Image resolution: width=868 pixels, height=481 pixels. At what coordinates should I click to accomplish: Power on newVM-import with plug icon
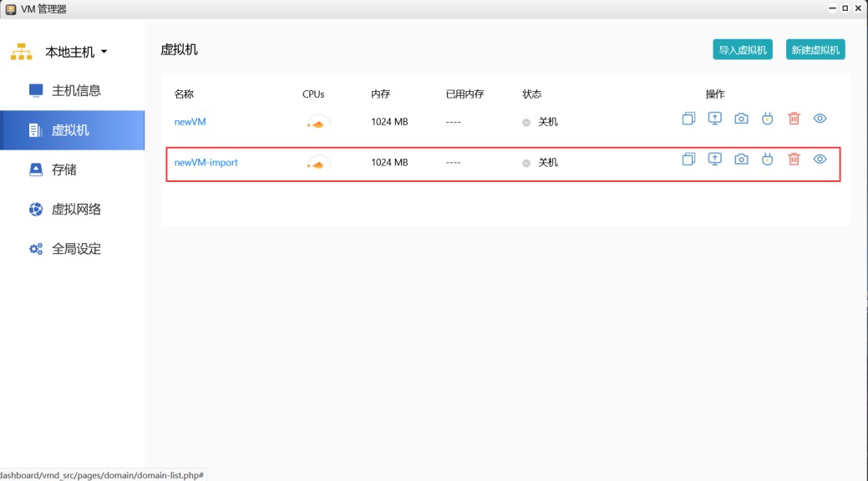[x=767, y=159]
